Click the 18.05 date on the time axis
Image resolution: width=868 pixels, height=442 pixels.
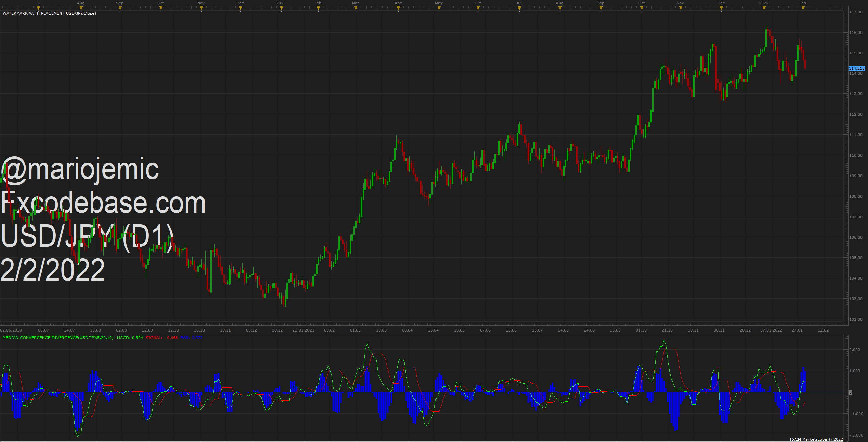[459, 330]
